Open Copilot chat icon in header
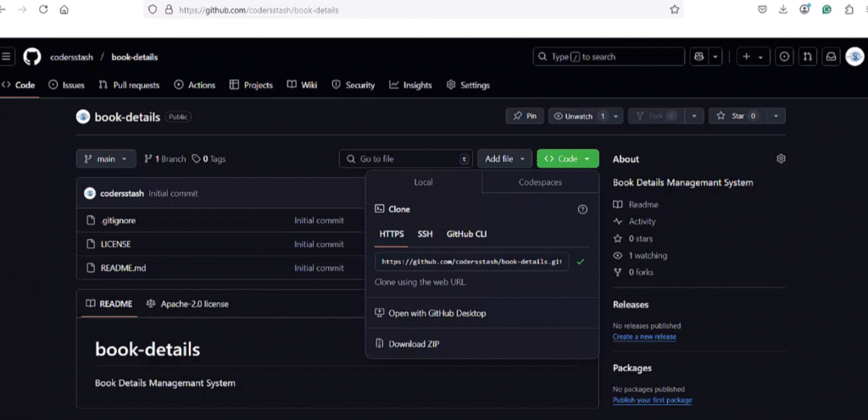Screen dimensions: 868x420 pos(699,57)
